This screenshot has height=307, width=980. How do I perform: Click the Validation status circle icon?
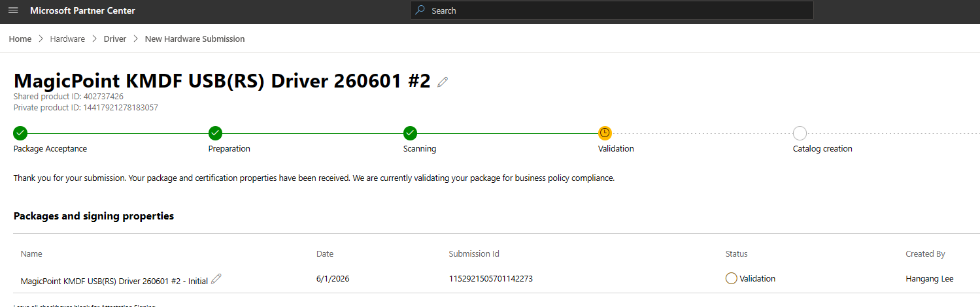click(x=732, y=279)
